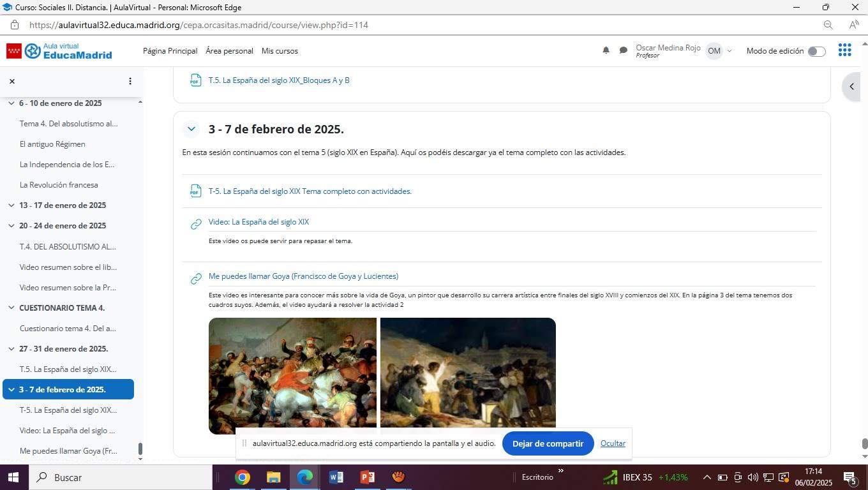Open the right block drawer arrow
The height and width of the screenshot is (490, 868).
click(x=851, y=87)
